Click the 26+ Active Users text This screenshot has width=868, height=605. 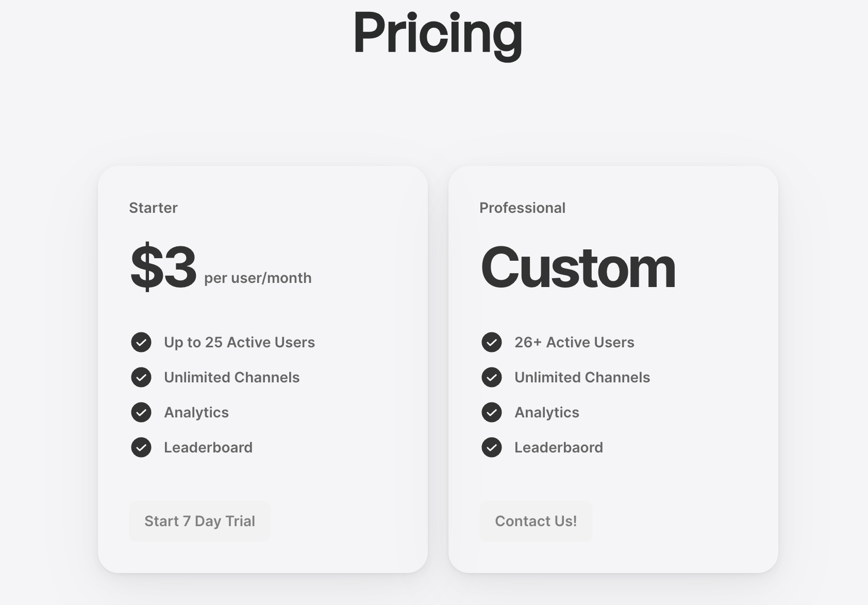(574, 342)
